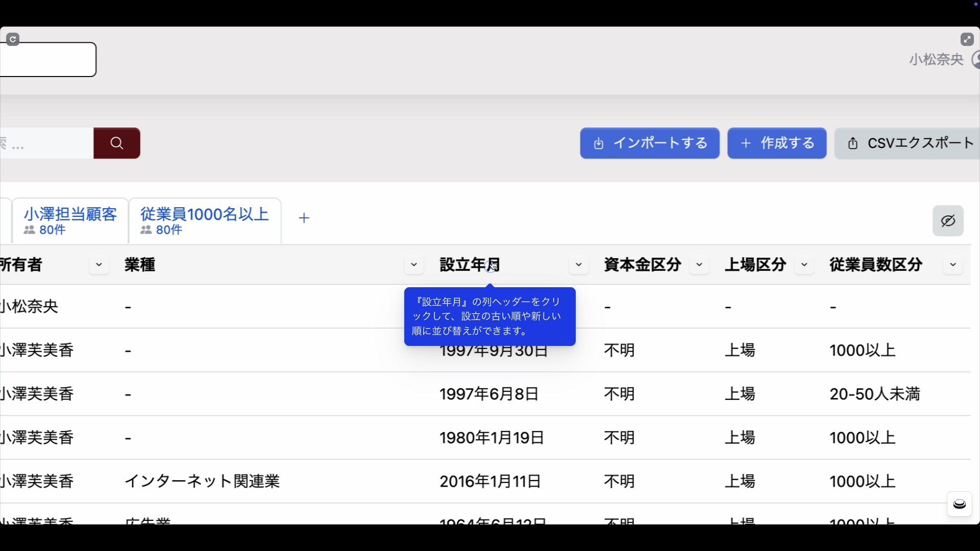Open dropdown for 業種 column
Image resolution: width=980 pixels, height=551 pixels.
[x=414, y=265]
